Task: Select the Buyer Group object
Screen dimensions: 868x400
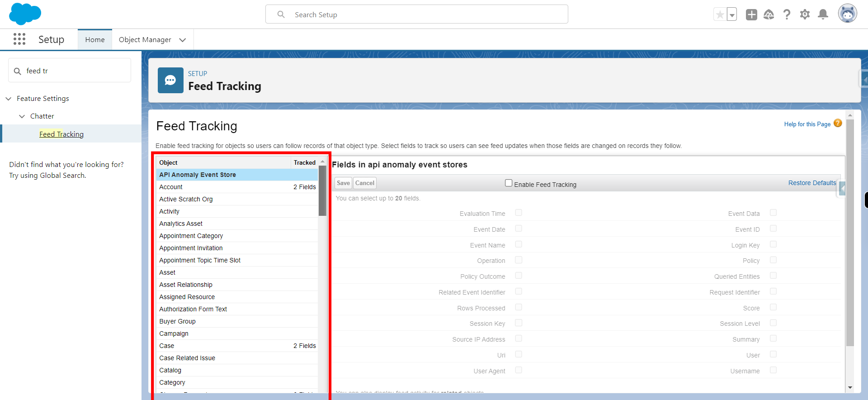Action: point(237,321)
